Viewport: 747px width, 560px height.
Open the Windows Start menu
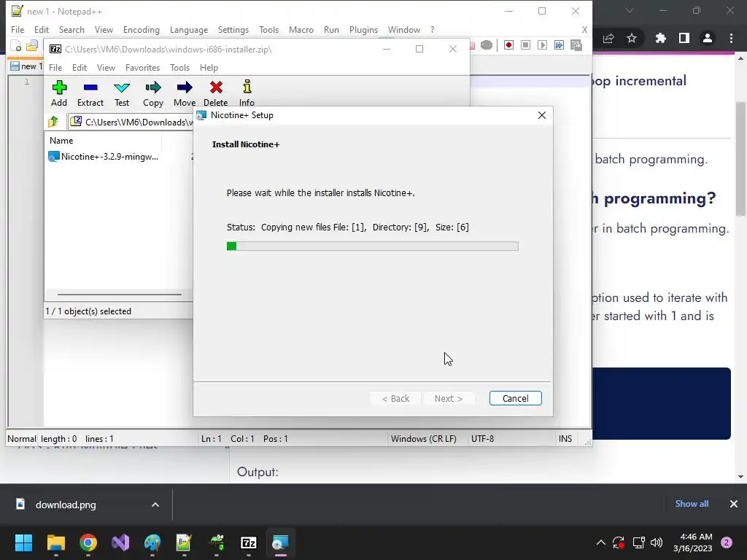click(x=23, y=542)
